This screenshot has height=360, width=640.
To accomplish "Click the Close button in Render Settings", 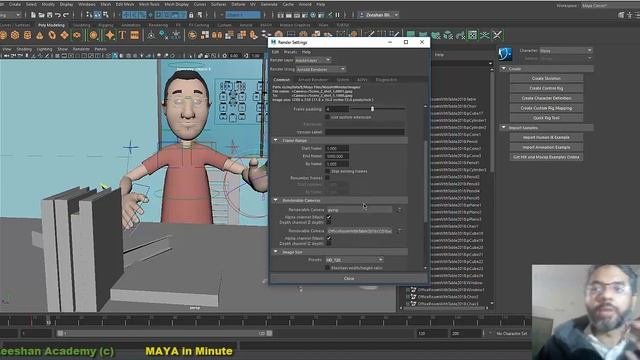I will pyautogui.click(x=349, y=278).
